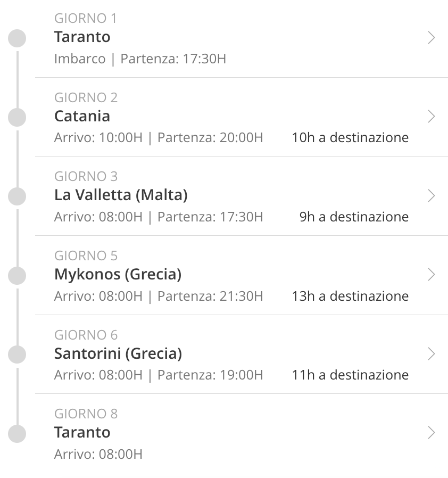Click the 10h a destinazione label
The height and width of the screenshot is (478, 448).
coord(350,137)
